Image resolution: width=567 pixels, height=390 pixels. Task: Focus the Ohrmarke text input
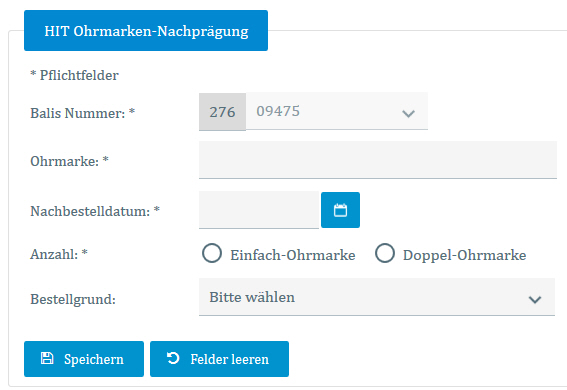[378, 160]
